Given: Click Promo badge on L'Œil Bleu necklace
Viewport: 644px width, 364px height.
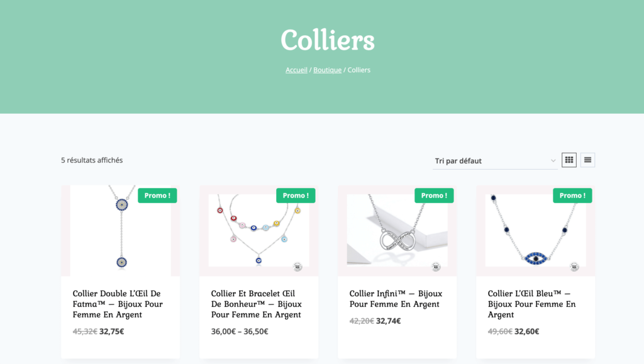Looking at the screenshot, I should click(x=572, y=196).
